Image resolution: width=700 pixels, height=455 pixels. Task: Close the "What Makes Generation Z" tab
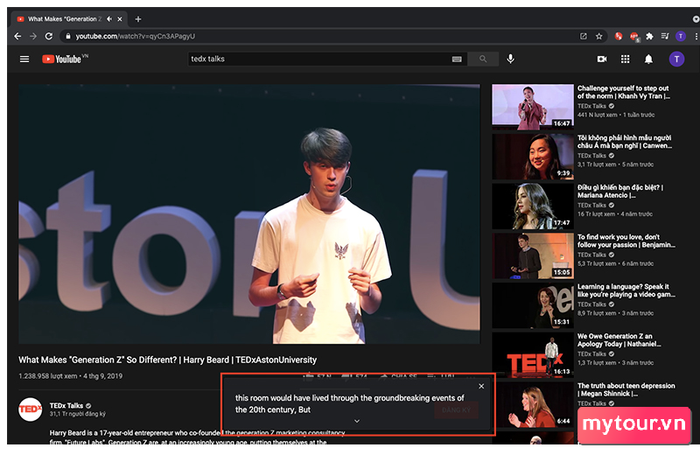coord(120,19)
